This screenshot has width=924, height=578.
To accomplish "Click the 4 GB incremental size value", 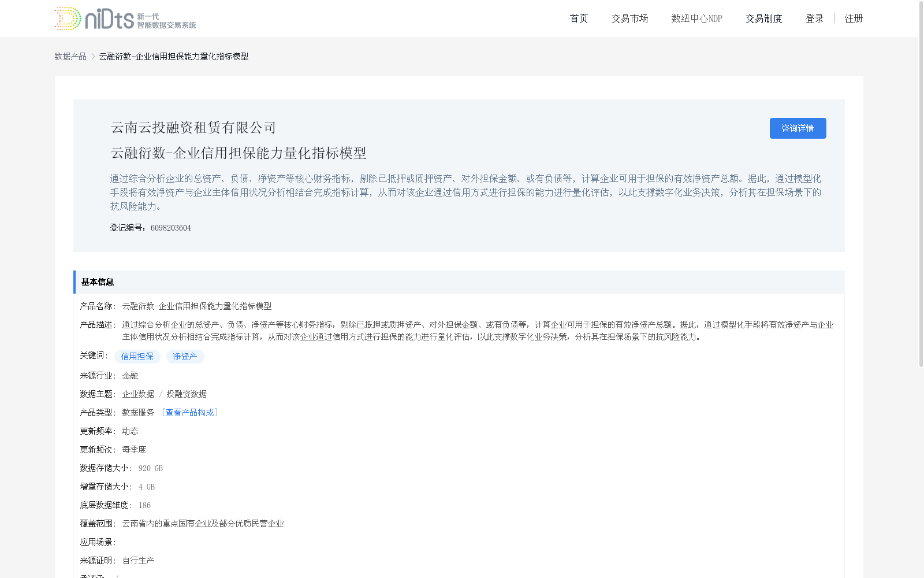I will [147, 487].
